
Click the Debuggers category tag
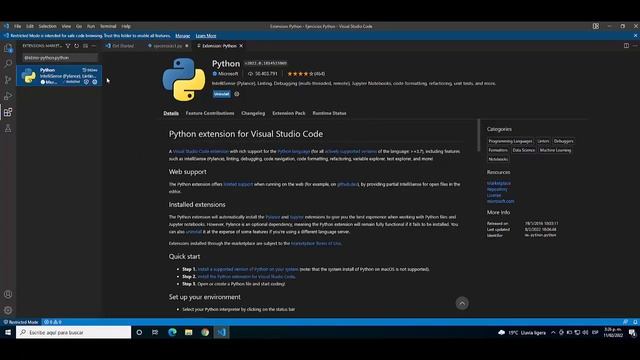[563, 141]
